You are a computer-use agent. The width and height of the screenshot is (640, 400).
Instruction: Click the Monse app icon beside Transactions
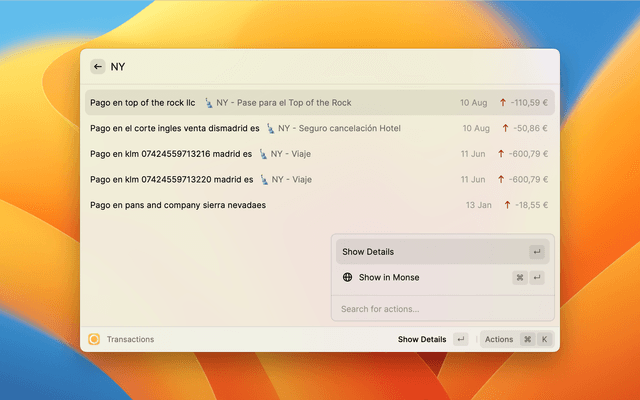(x=94, y=339)
